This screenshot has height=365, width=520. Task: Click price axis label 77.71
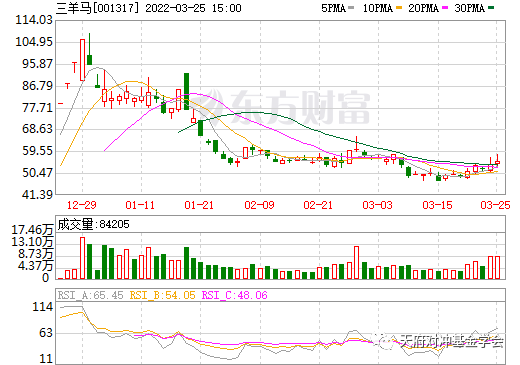[x=37, y=108]
